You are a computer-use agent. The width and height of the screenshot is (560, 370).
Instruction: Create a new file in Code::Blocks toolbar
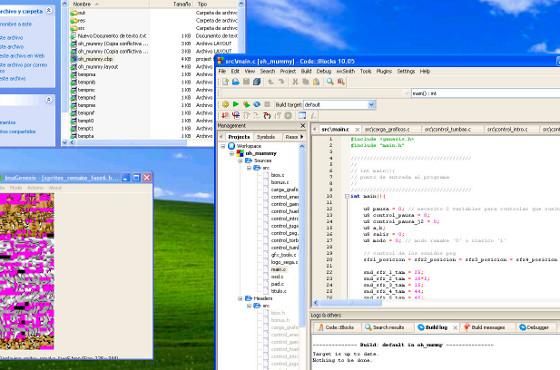coord(225,82)
